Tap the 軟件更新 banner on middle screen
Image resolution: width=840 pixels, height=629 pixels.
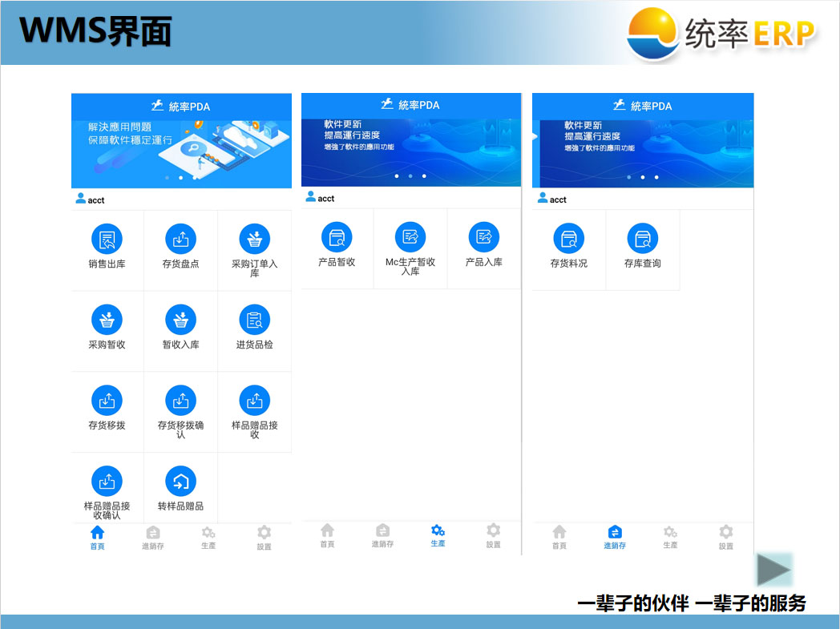(x=411, y=152)
